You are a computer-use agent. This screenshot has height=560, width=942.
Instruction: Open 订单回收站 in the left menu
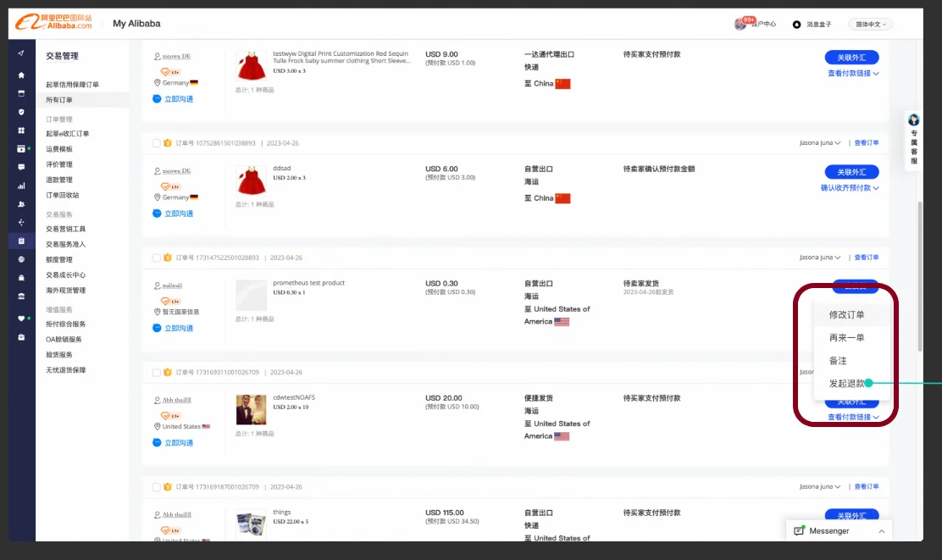63,195
